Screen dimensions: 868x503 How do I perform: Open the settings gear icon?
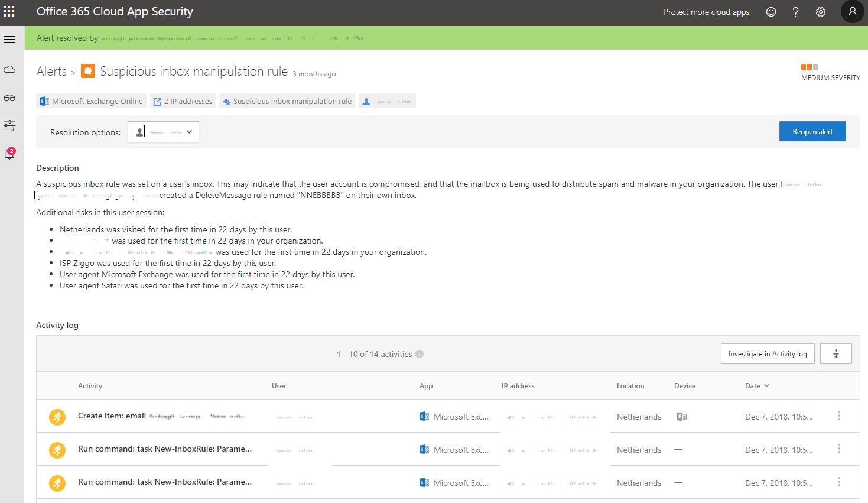(821, 12)
